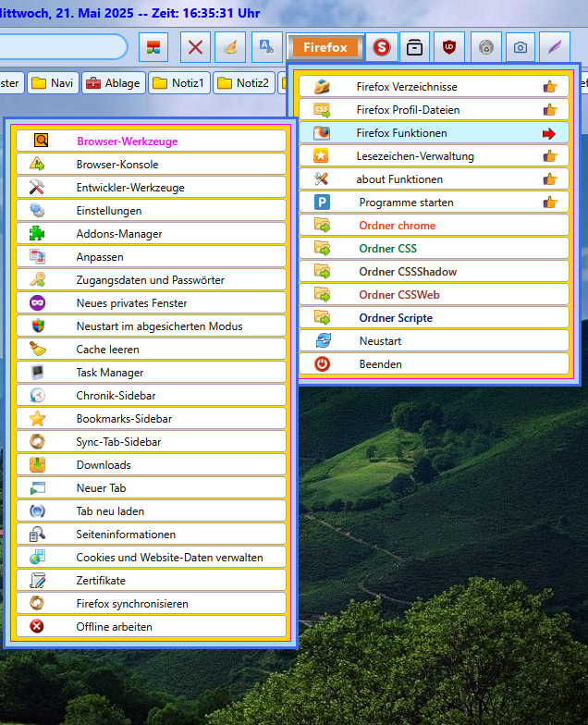
Task: Click Cookies und Website-Daten verwalten entry
Action: coord(151,557)
